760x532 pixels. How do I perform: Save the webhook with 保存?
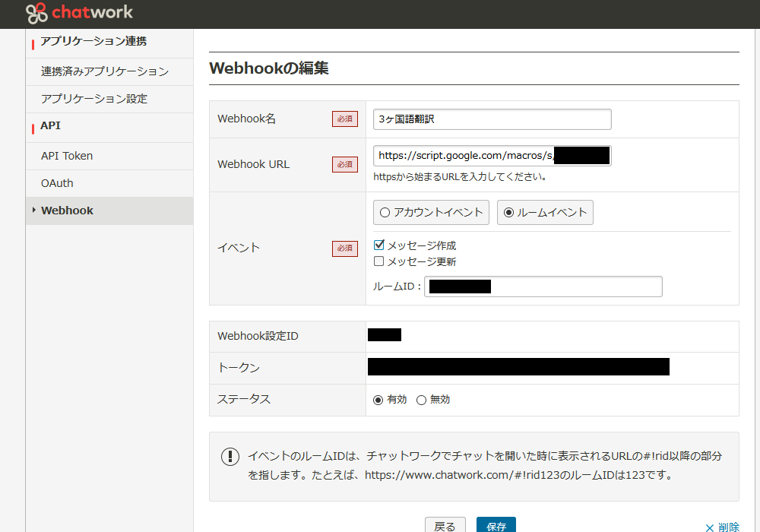pos(496,526)
